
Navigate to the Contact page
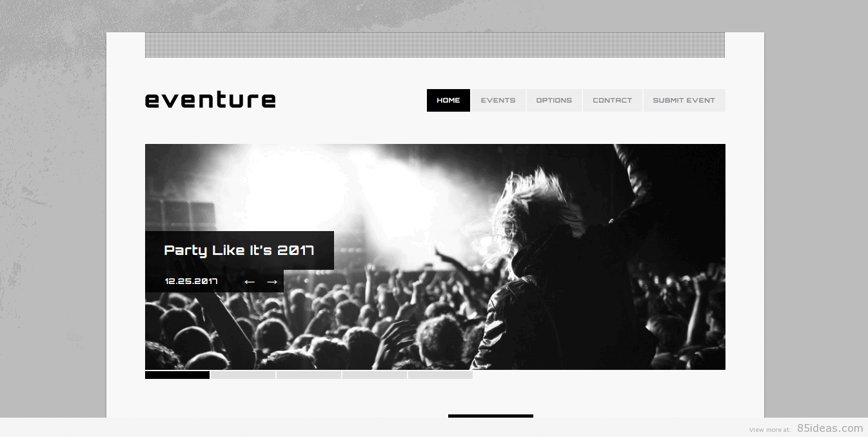click(612, 100)
